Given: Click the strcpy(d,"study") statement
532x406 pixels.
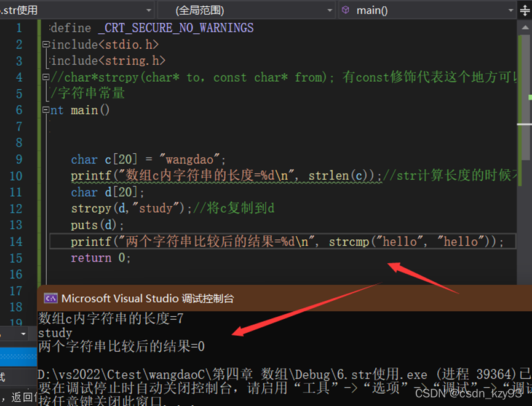Looking at the screenshot, I should tap(132, 208).
